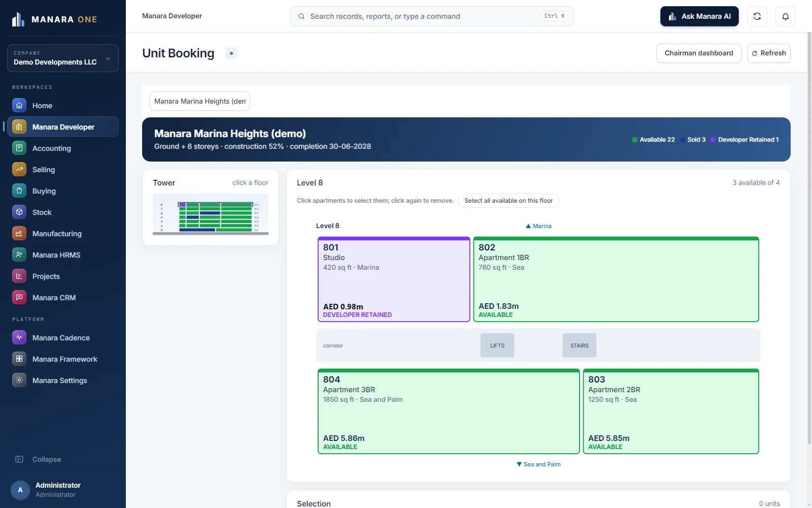Select apartment 802 tile
Screen dimensions: 812x508
click(616, 279)
